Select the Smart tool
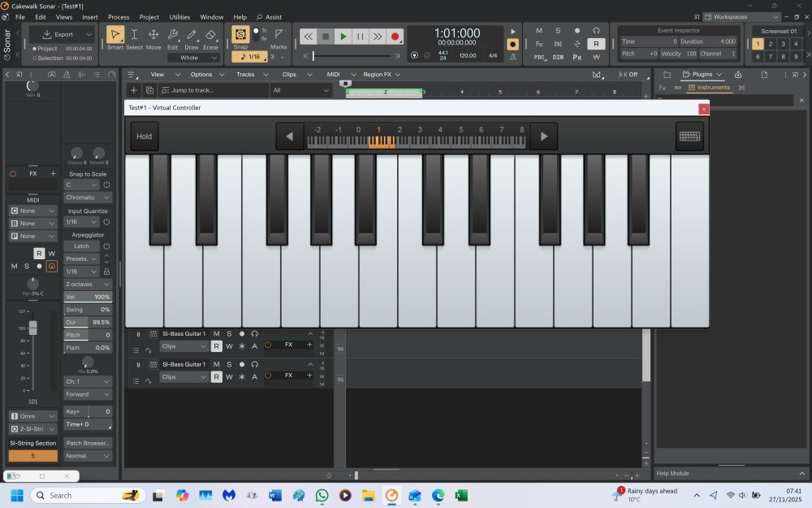The image size is (812, 508). coord(115,38)
